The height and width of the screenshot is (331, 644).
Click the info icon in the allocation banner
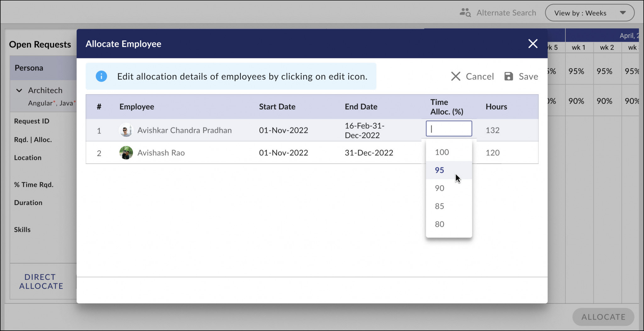coord(101,76)
